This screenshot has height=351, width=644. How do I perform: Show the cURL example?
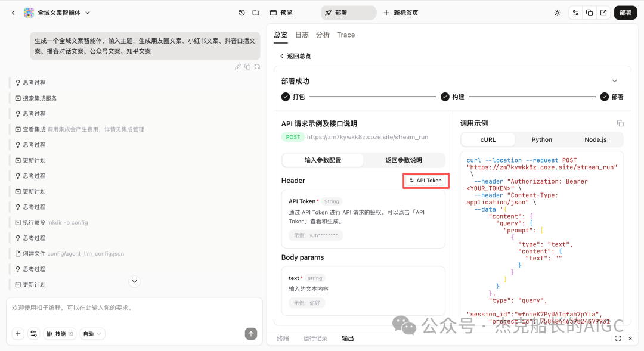[x=488, y=139]
